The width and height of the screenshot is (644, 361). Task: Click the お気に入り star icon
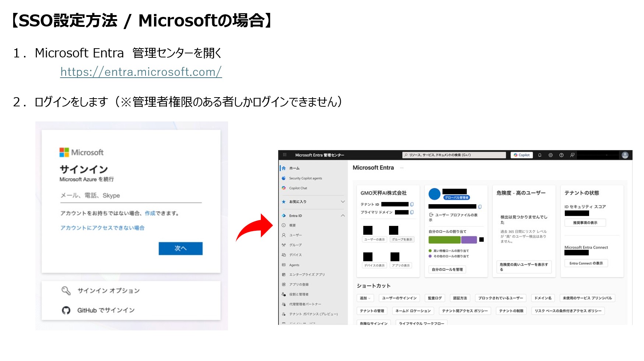click(284, 202)
